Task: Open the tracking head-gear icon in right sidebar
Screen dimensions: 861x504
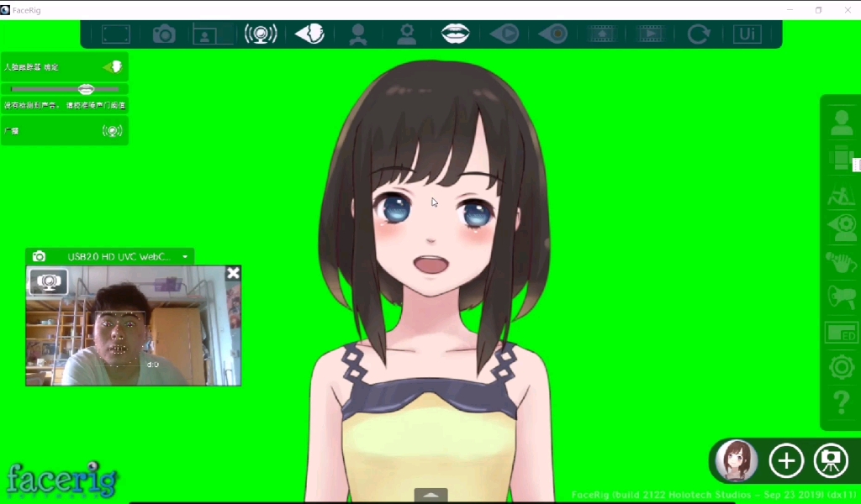Action: click(841, 228)
